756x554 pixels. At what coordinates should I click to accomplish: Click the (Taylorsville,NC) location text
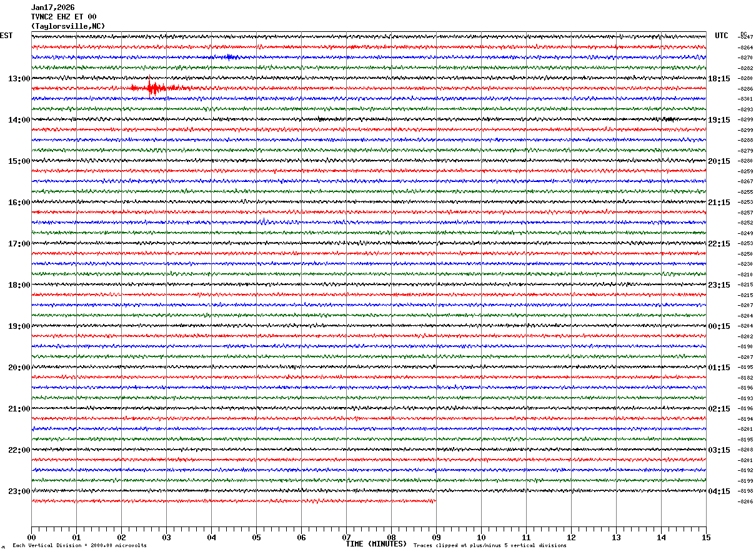[68, 26]
